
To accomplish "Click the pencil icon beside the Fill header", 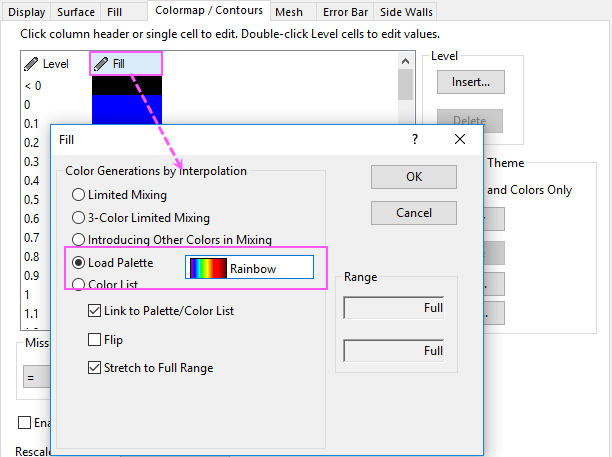I will [101, 64].
